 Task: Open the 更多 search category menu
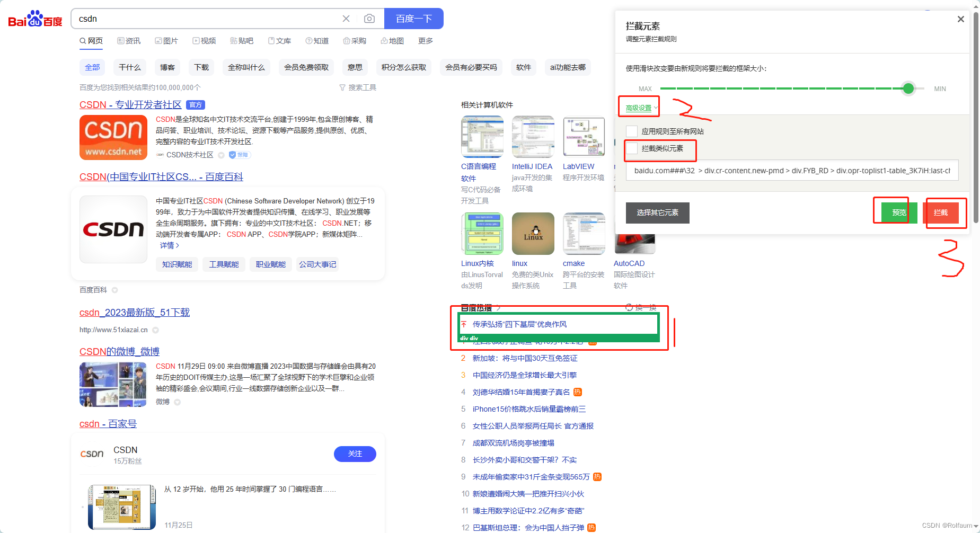tap(425, 41)
